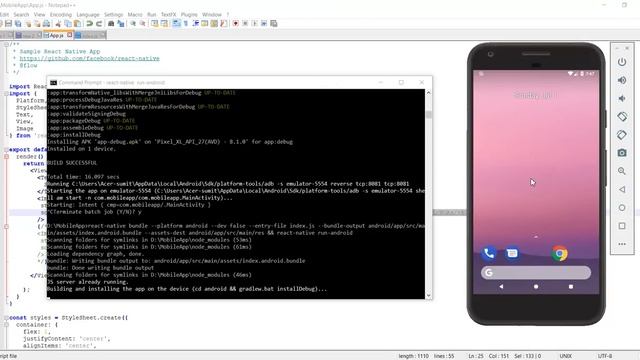Paste clipboard using the toolbar icon
Screen dimensions: 640x360
pos(78,24)
